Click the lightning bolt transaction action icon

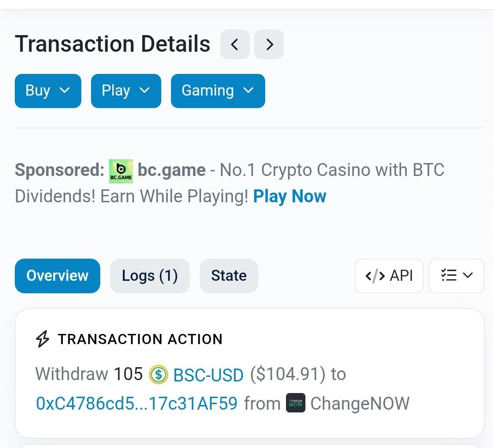pyautogui.click(x=43, y=339)
